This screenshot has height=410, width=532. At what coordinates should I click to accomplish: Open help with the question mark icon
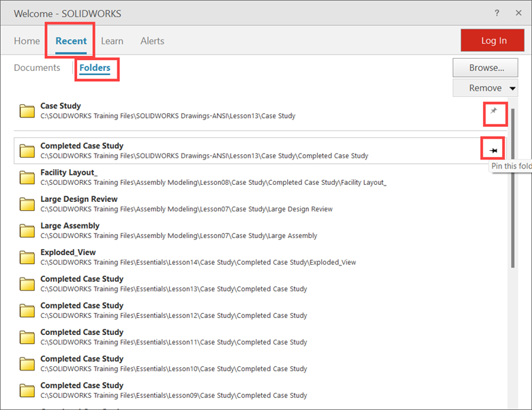click(497, 13)
